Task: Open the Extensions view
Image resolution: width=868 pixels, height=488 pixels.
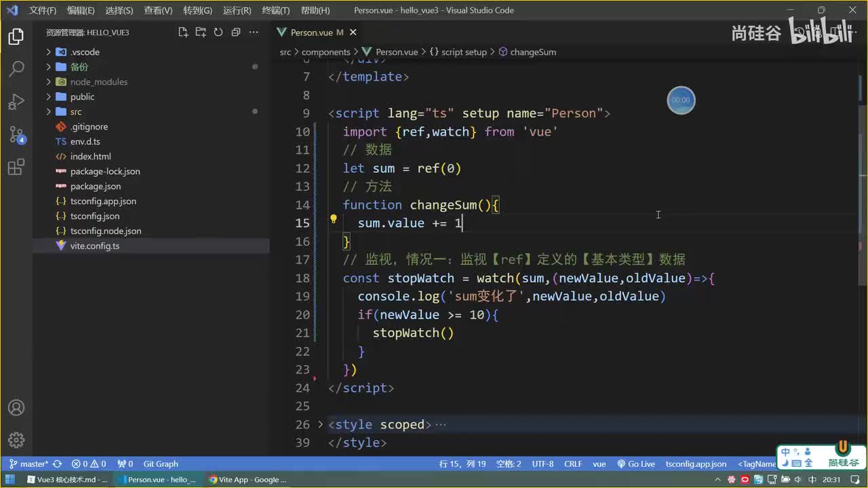Action: tap(16, 167)
